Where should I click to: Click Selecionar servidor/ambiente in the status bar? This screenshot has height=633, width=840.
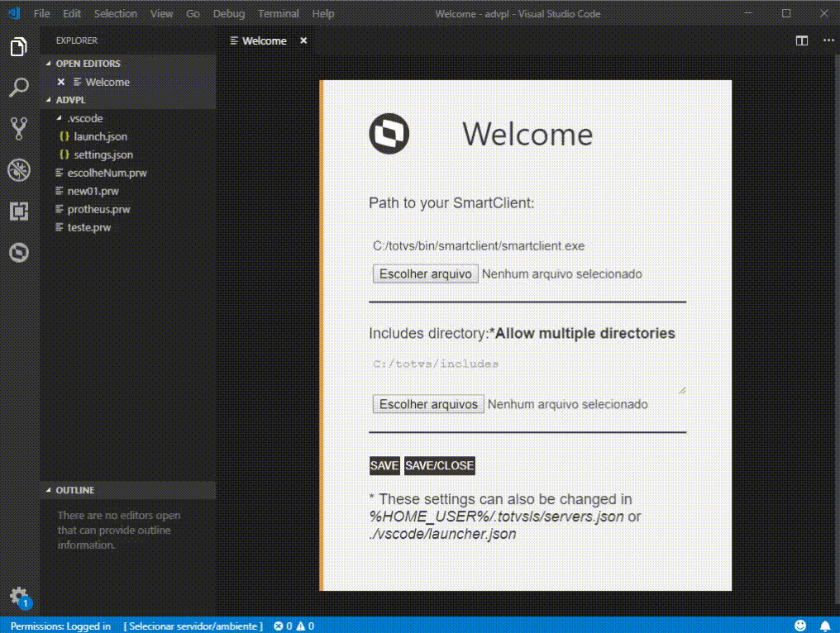(x=193, y=626)
